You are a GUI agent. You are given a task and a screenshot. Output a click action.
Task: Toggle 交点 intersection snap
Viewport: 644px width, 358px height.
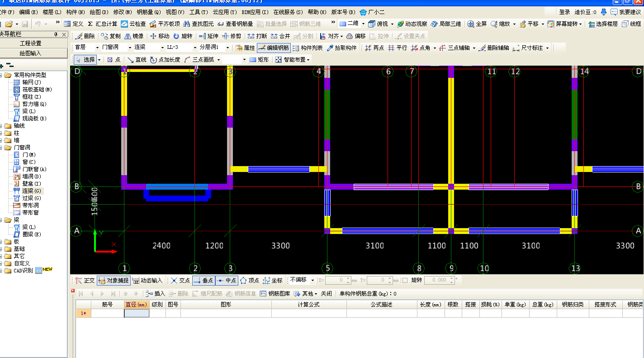[180, 280]
